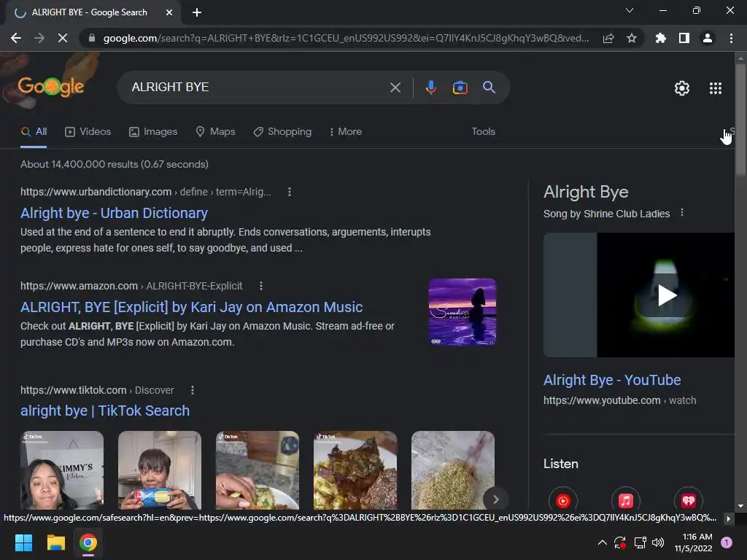
Task: Go to the Google logo homepage
Action: 51,87
